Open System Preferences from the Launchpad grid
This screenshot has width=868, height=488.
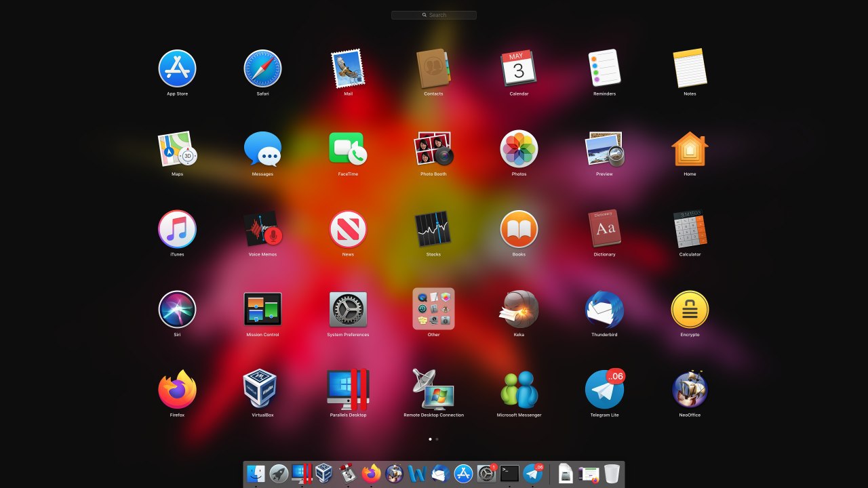pyautogui.click(x=348, y=309)
